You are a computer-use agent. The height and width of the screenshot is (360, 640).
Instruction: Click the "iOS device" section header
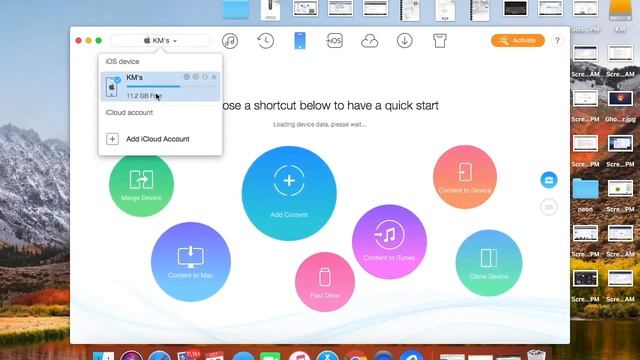(122, 61)
